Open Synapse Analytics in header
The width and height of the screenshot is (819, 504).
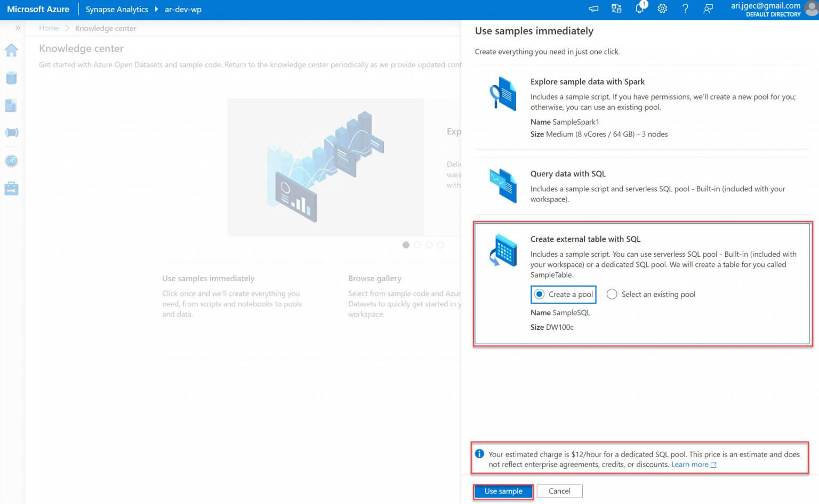117,9
